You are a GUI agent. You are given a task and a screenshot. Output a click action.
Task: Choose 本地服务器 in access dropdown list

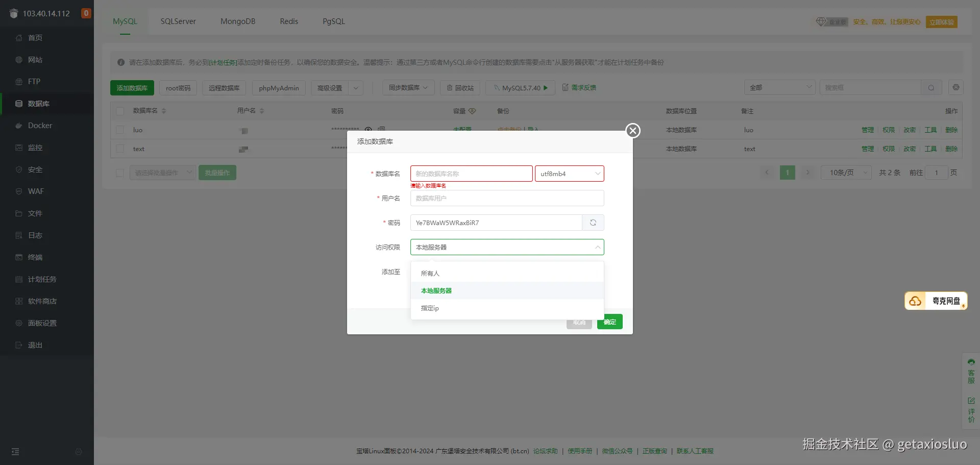(507, 291)
